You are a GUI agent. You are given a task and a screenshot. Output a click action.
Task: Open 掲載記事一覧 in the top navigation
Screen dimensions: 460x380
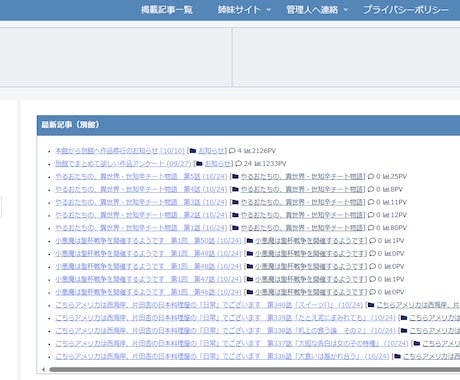tap(167, 10)
